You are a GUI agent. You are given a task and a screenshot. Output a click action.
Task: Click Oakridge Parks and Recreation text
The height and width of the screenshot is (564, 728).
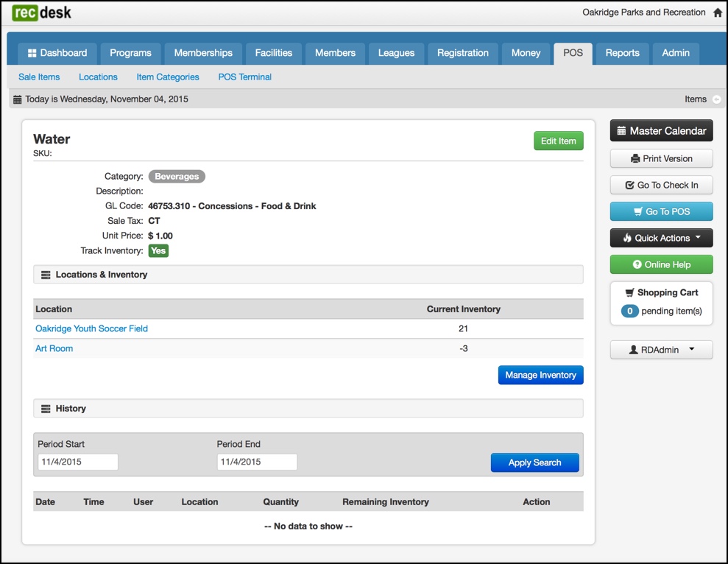644,12
